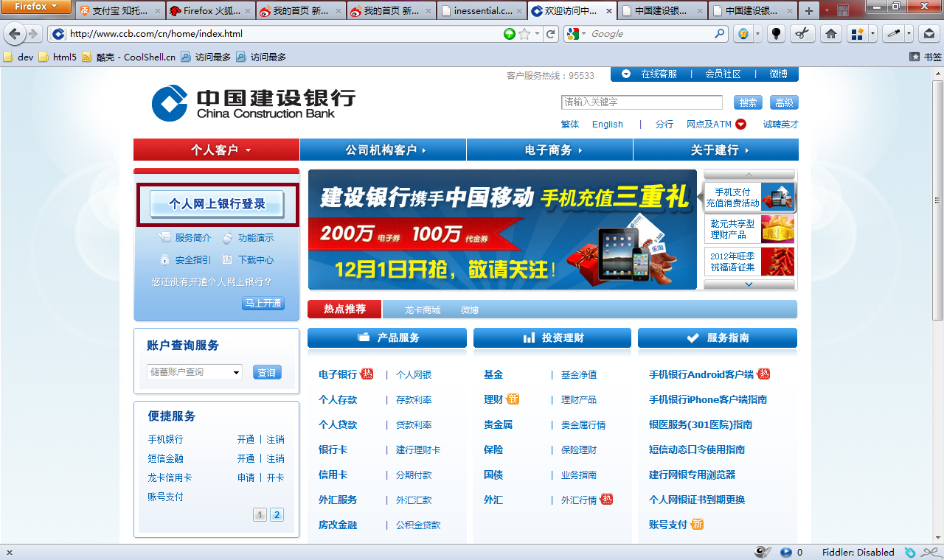Image resolution: width=944 pixels, height=560 pixels.
Task: Reload the page with the refresh icon
Action: 551,34
